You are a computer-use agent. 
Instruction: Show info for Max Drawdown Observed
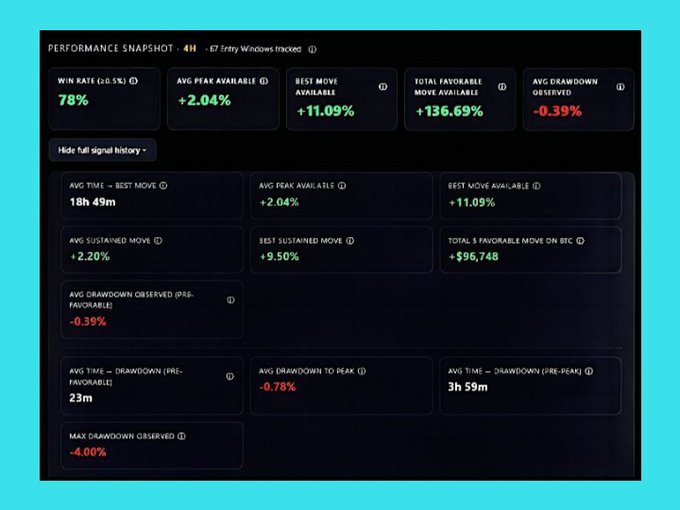pyautogui.click(x=182, y=436)
